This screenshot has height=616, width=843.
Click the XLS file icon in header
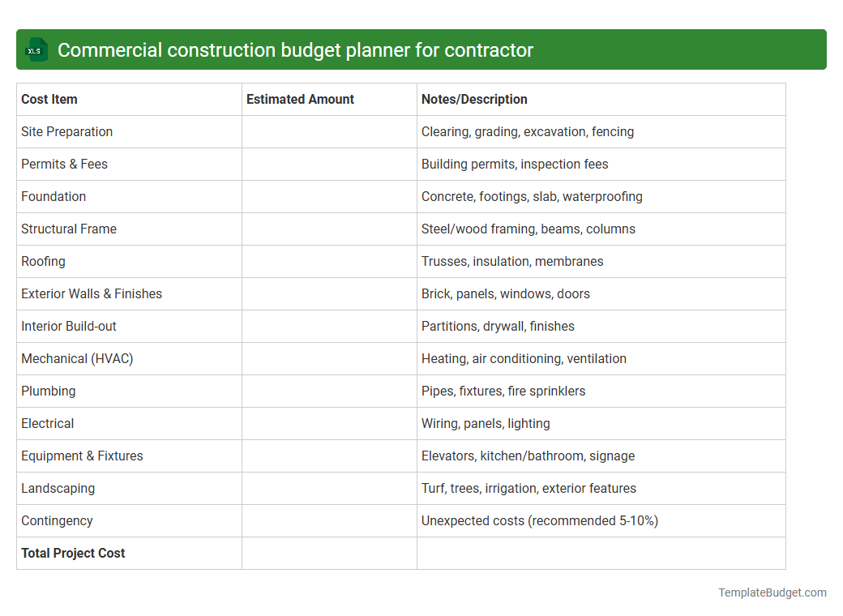(36, 49)
